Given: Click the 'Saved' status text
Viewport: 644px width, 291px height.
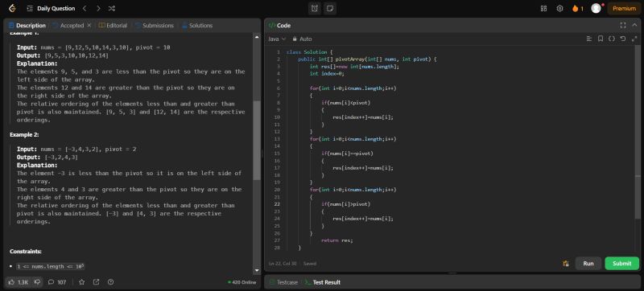Looking at the screenshot, I should pyautogui.click(x=310, y=264).
